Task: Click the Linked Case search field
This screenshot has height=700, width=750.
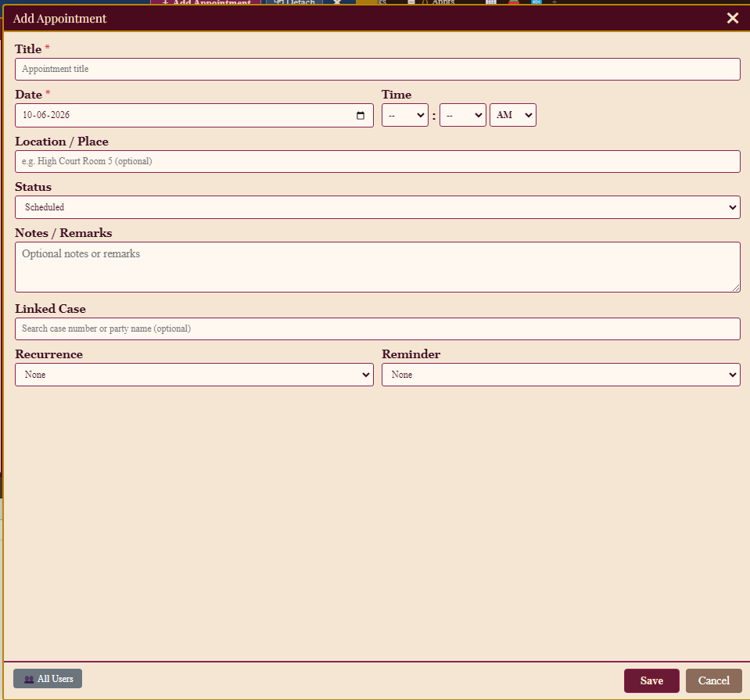Action: 378,328
